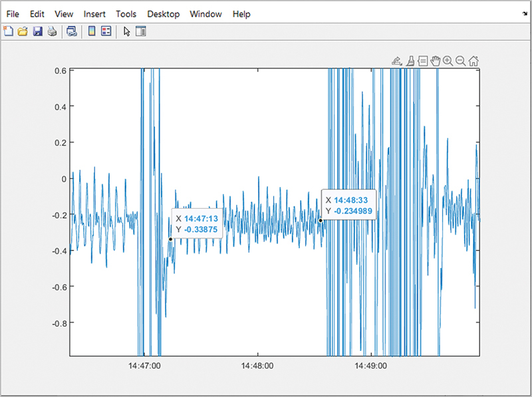Open the Insert menu
The height and width of the screenshot is (397, 532).
[94, 14]
